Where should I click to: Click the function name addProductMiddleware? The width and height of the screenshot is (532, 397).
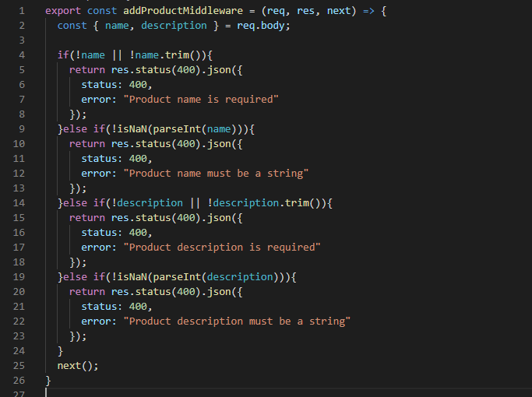point(183,11)
